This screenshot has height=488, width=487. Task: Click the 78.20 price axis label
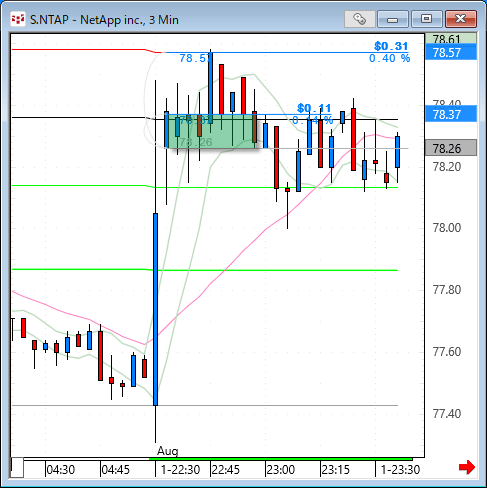point(447,166)
